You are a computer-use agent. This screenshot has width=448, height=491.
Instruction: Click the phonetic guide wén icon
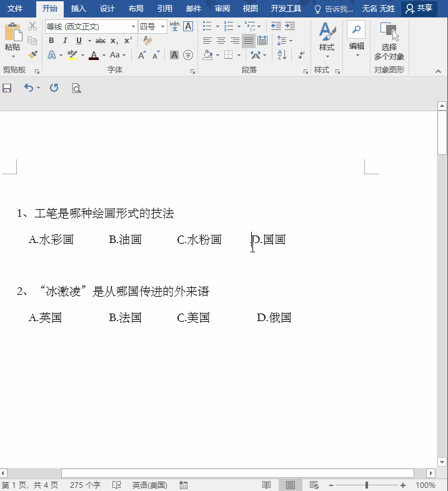pos(174,26)
